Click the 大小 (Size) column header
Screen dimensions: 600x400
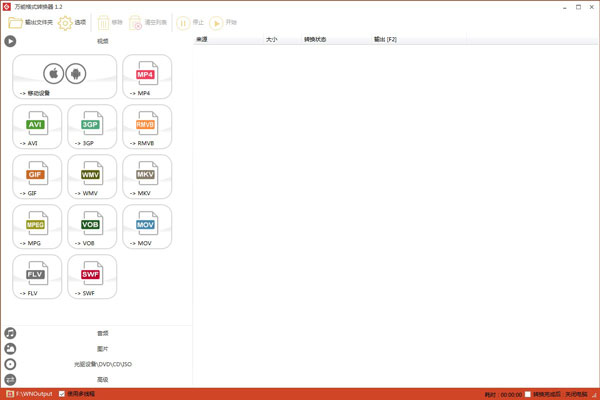272,40
